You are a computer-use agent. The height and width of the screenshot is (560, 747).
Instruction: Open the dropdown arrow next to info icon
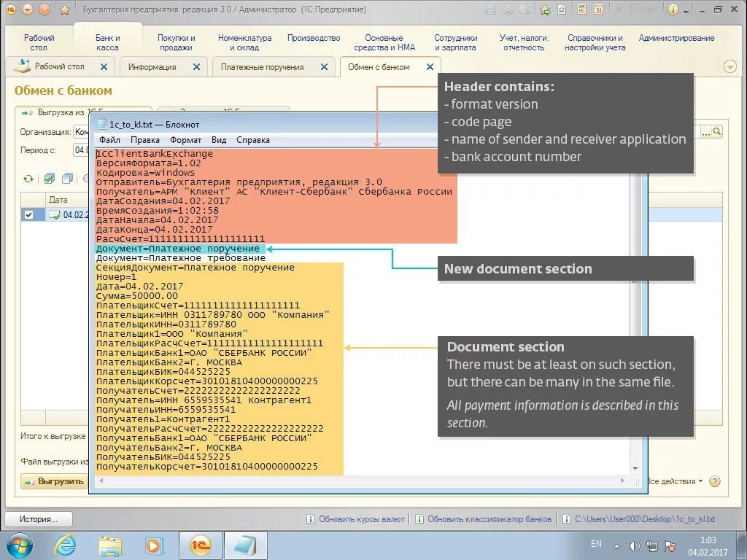(x=686, y=11)
